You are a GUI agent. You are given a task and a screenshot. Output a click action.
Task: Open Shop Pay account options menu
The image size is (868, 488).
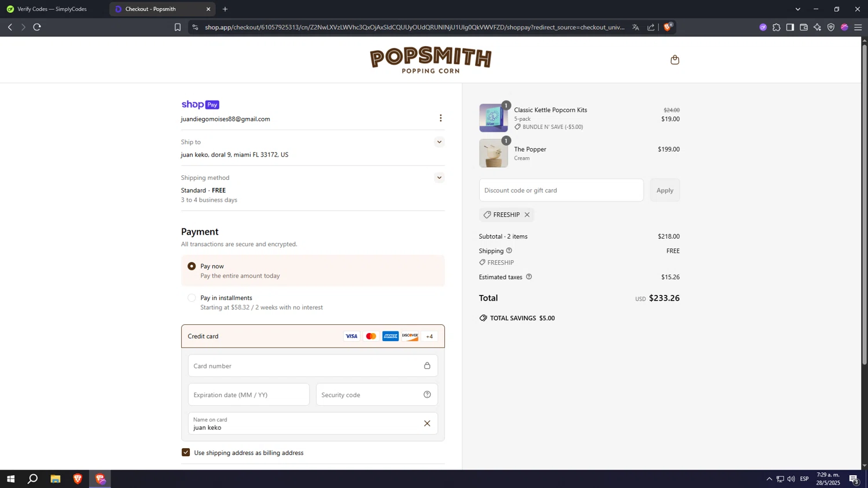[440, 118]
